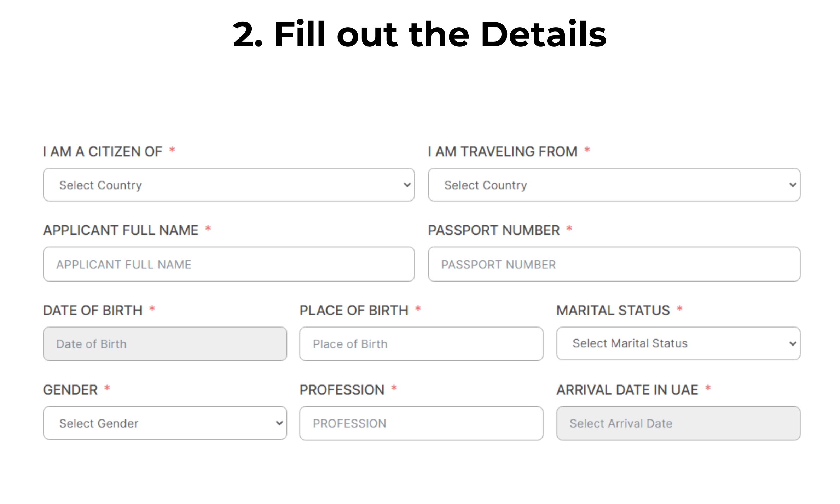Click the 'Fill out the Details' heading
The height and width of the screenshot is (504, 840).
[420, 34]
